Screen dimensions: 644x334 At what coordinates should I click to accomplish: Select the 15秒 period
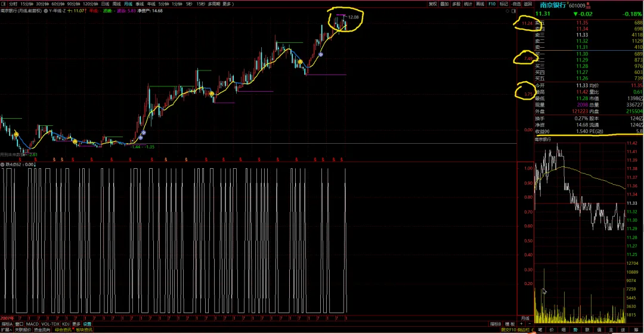click(200, 4)
